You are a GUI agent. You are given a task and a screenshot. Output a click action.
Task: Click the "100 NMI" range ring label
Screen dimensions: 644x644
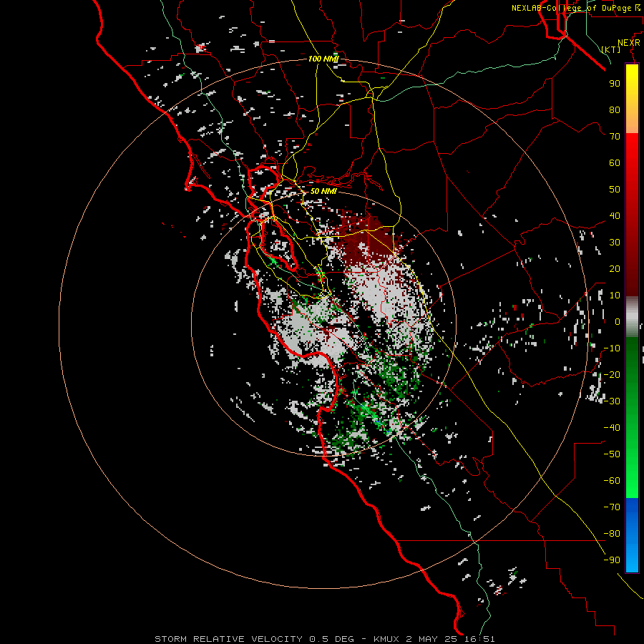click(x=323, y=59)
